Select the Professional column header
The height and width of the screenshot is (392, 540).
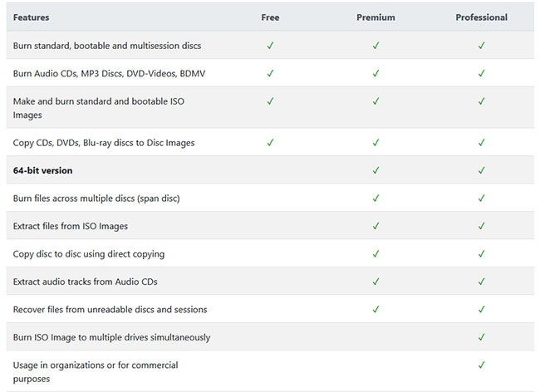pos(482,17)
